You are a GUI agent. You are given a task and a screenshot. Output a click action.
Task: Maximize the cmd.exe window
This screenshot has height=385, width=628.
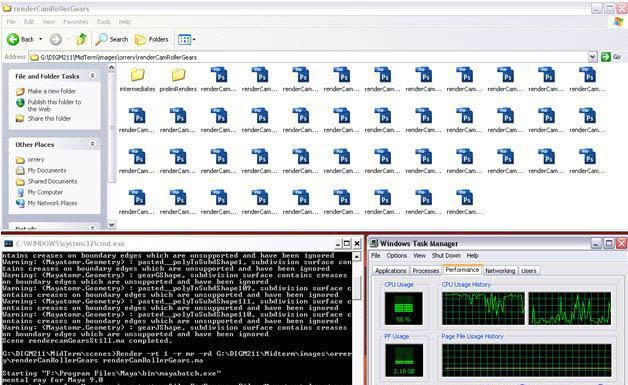point(347,243)
